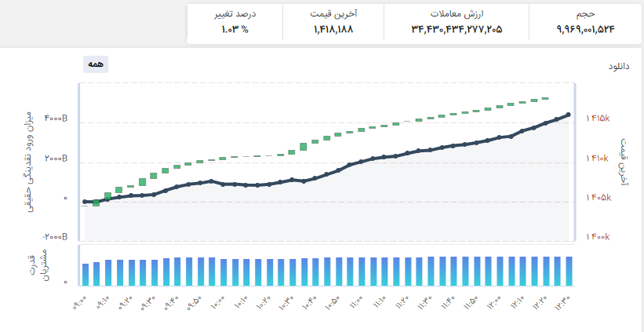This screenshot has width=644, height=332.
Task: Select the last price line point at 12:30
Action: click(569, 115)
